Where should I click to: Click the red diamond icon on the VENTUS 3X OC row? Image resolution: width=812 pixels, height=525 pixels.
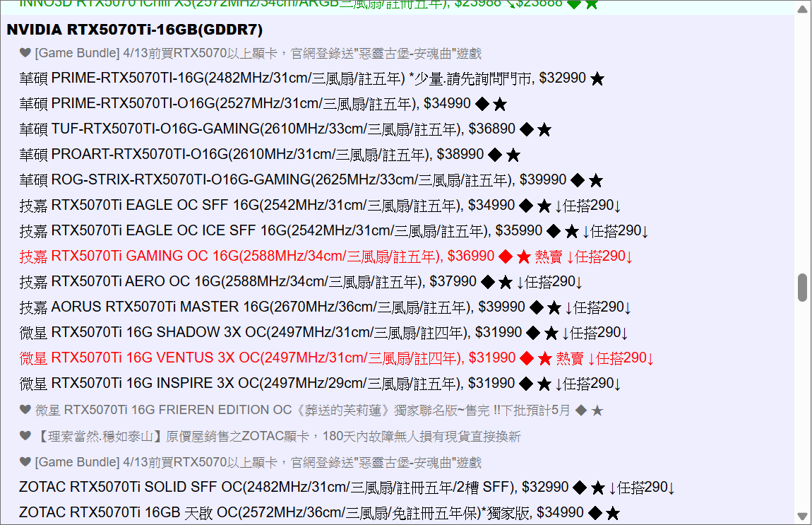pyautogui.click(x=527, y=358)
